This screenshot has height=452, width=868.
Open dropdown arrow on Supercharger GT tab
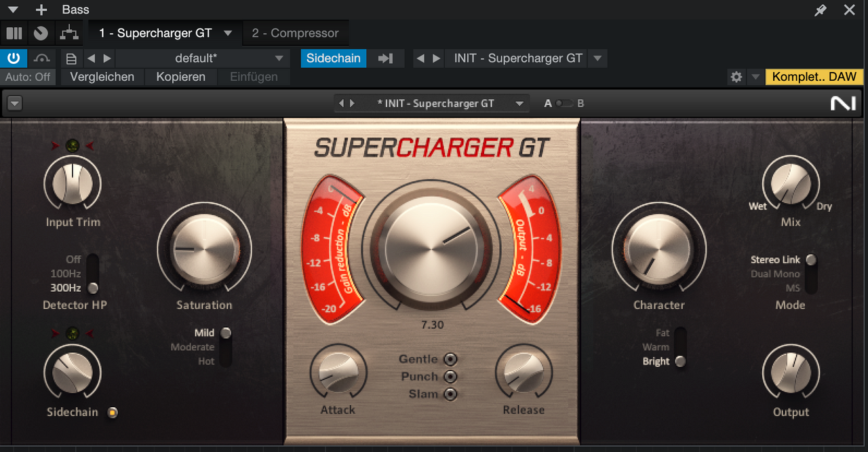coord(228,33)
